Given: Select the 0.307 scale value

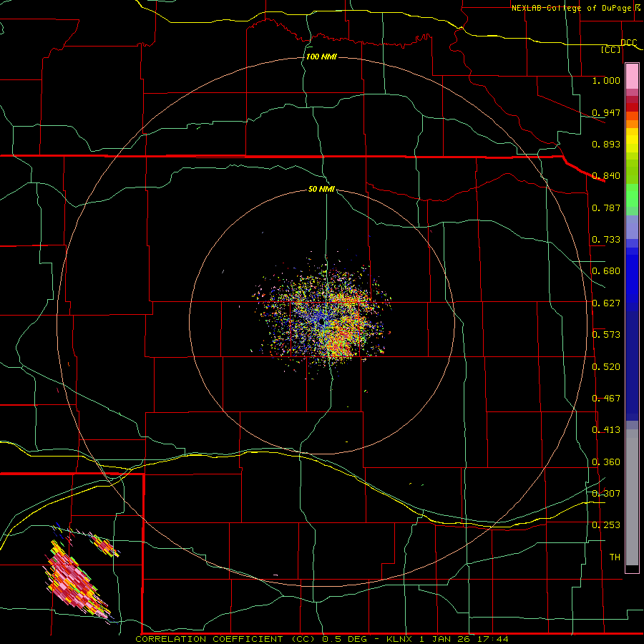Looking at the screenshot, I should (x=606, y=494).
